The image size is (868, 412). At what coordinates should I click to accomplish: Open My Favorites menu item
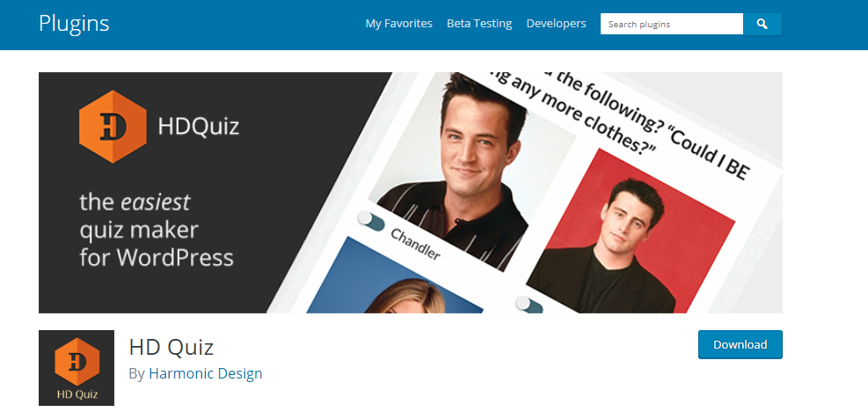[x=398, y=24]
